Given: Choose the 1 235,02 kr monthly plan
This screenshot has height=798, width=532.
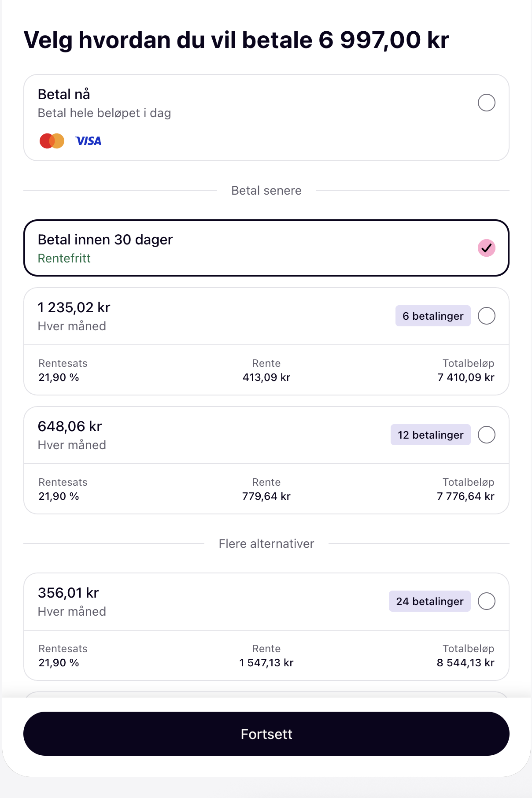Looking at the screenshot, I should (x=74, y=307).
